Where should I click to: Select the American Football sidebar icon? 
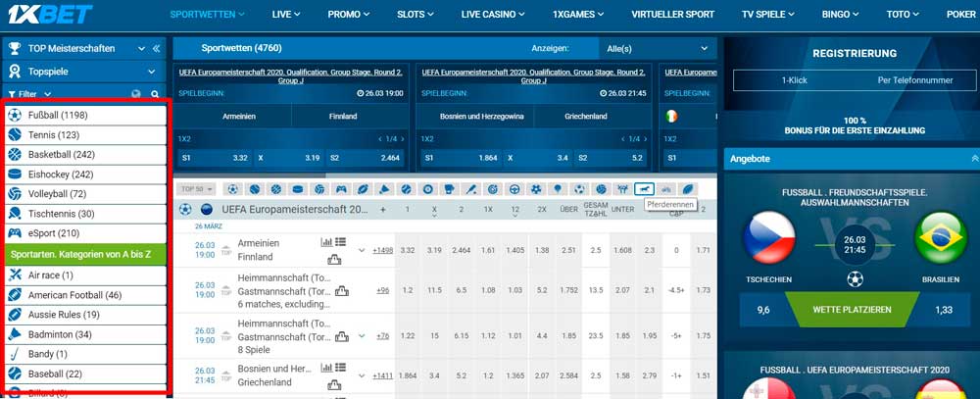(15, 294)
